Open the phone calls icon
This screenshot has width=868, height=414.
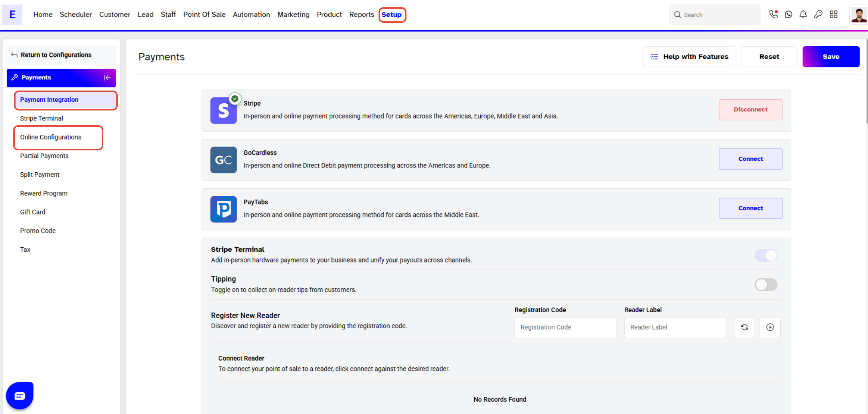coord(773,14)
